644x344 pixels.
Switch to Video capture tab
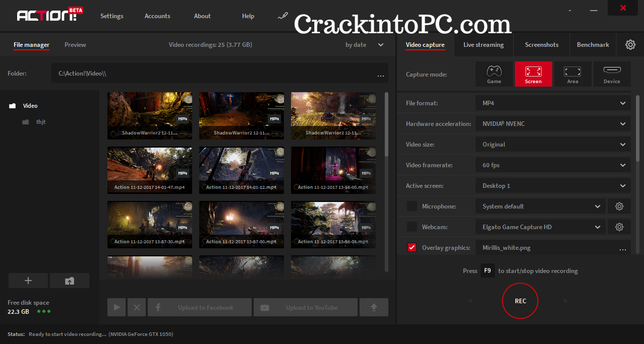tap(425, 45)
